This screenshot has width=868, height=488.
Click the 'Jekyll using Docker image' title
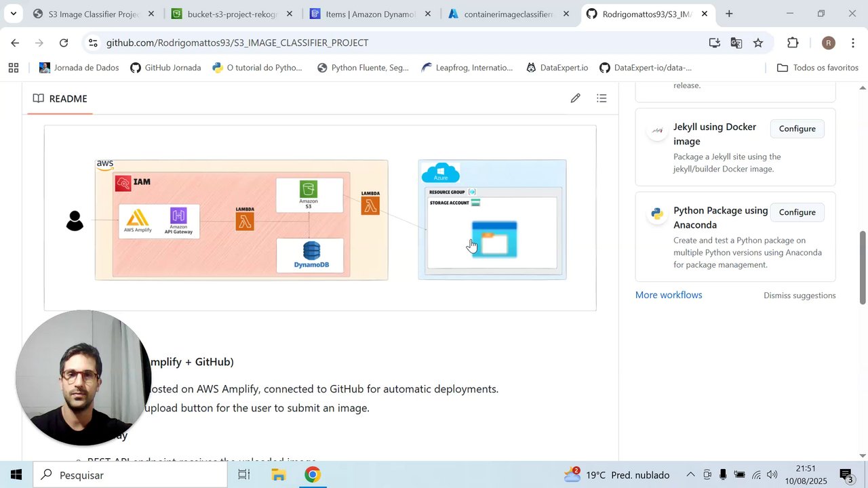(x=714, y=134)
